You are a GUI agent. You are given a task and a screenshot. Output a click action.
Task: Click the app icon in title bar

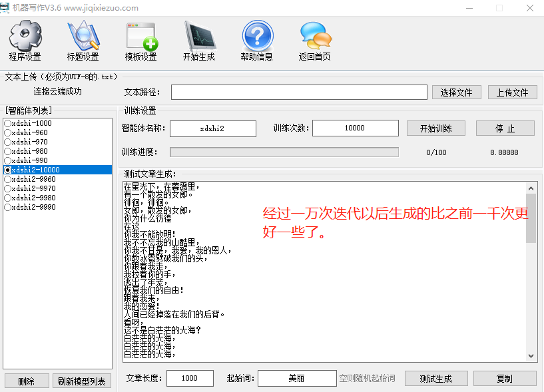click(7, 8)
